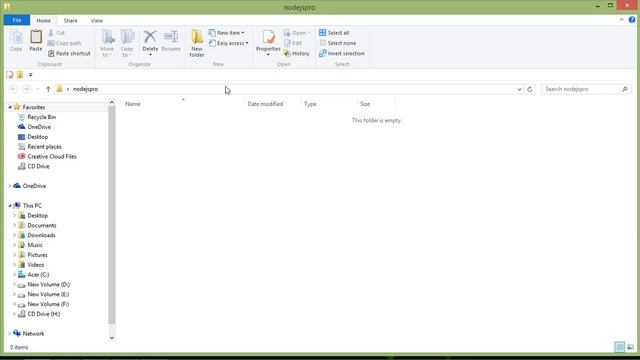The image size is (640, 360).
Task: Collapse the This PC tree node
Action: tap(10, 206)
